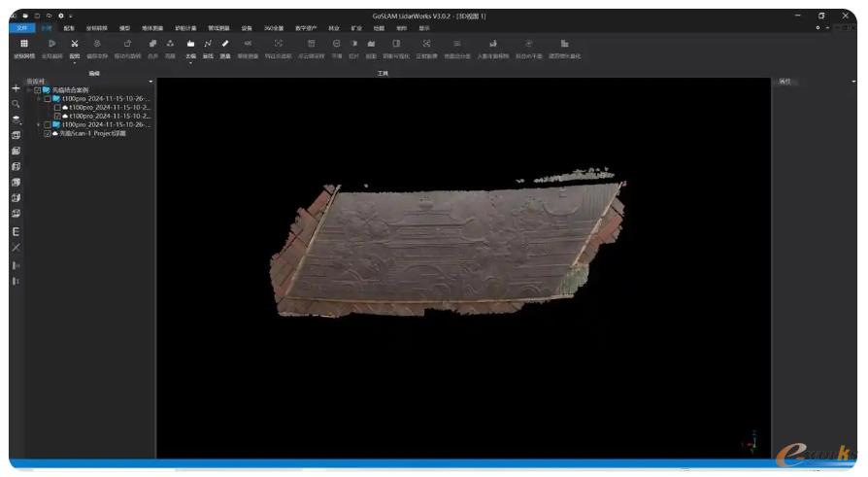The image size is (868, 477).
Task: Click the topmost view-cube icon in the sidebar
Action: (x=16, y=135)
